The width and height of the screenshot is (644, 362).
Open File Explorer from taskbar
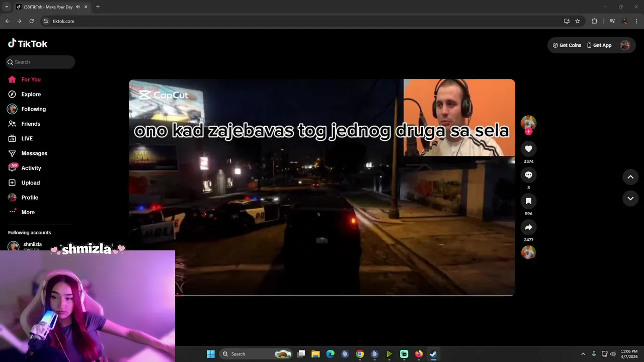pyautogui.click(x=315, y=354)
